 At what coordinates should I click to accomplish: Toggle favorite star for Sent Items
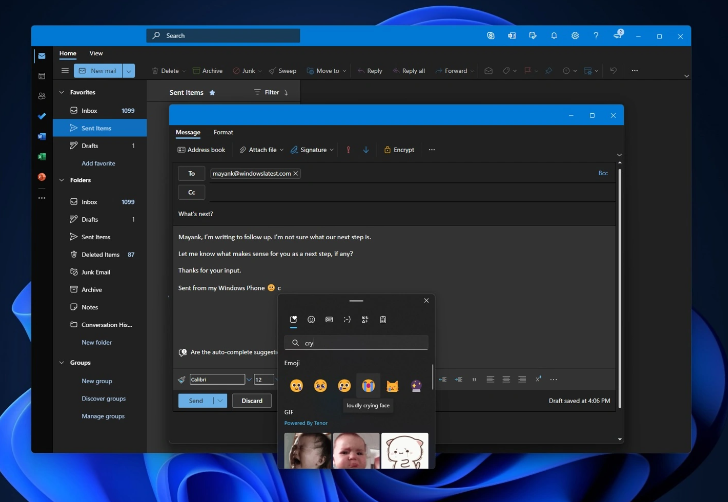point(211,92)
